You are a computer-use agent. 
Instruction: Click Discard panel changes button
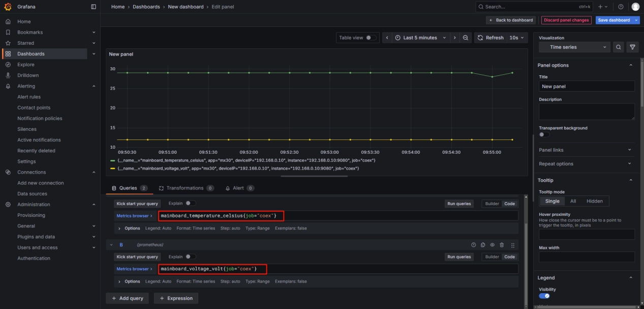[566, 20]
